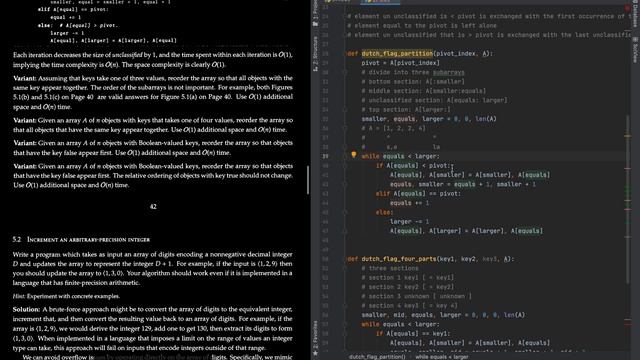
Task: Click the 'Variant:' about four values in the PDF
Action: click(153, 125)
